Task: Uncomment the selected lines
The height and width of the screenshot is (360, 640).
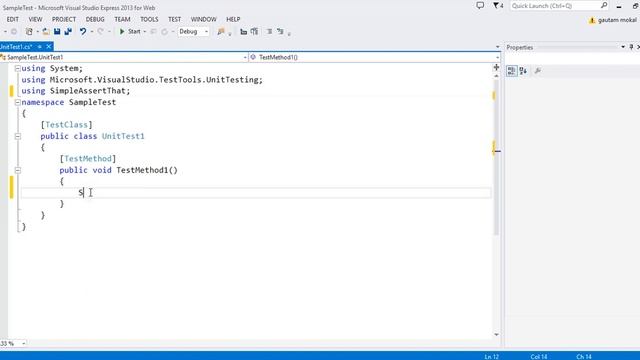Action: 280,31
